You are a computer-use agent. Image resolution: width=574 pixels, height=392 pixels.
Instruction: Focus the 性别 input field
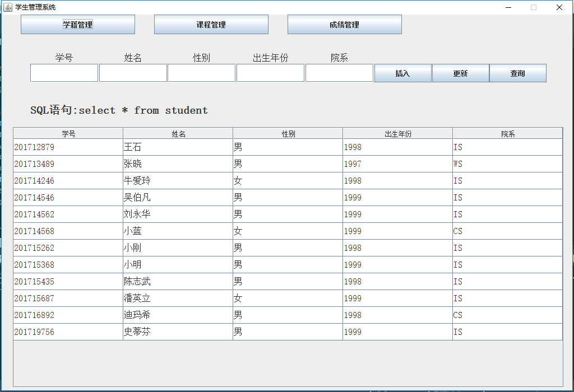coord(202,73)
